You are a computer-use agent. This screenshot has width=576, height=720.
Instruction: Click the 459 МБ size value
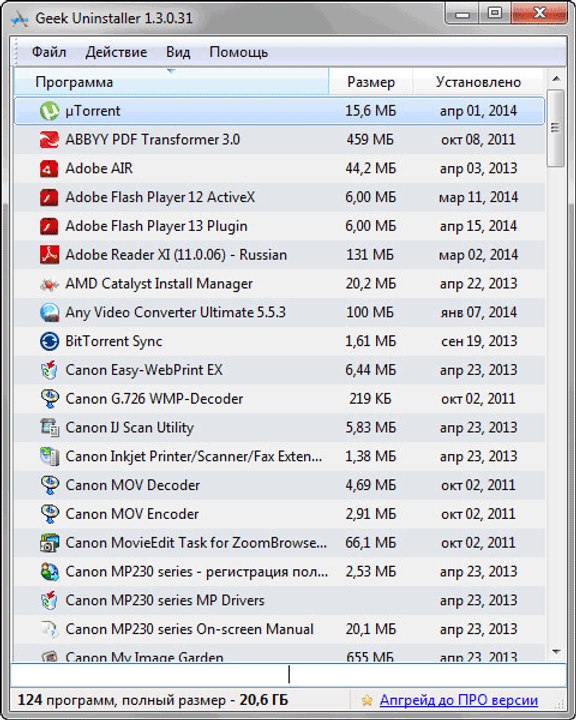[x=370, y=140]
